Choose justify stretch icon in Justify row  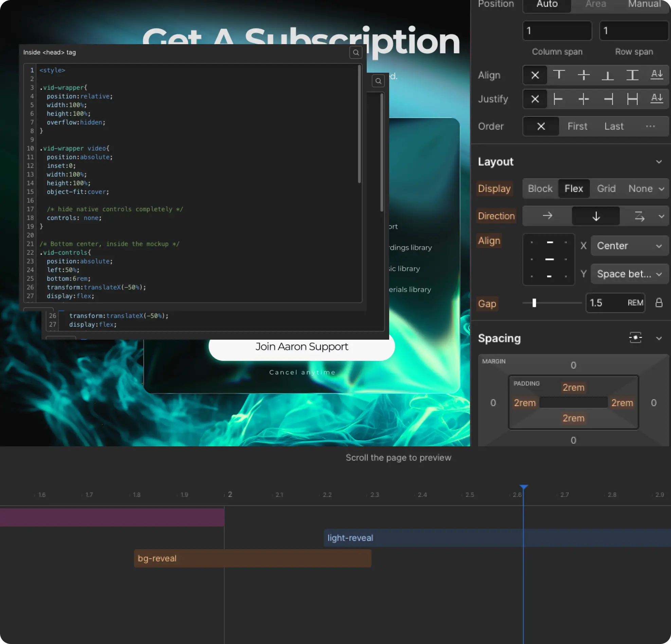click(632, 99)
